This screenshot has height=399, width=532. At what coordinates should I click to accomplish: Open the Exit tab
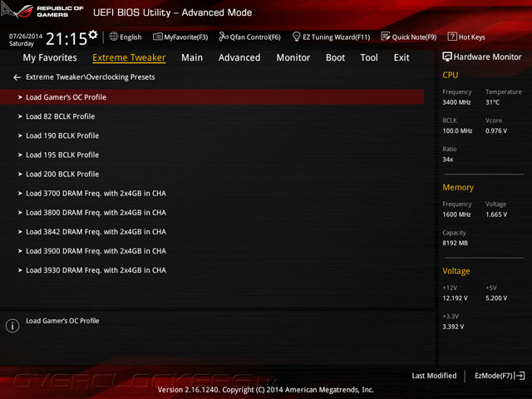pos(401,57)
